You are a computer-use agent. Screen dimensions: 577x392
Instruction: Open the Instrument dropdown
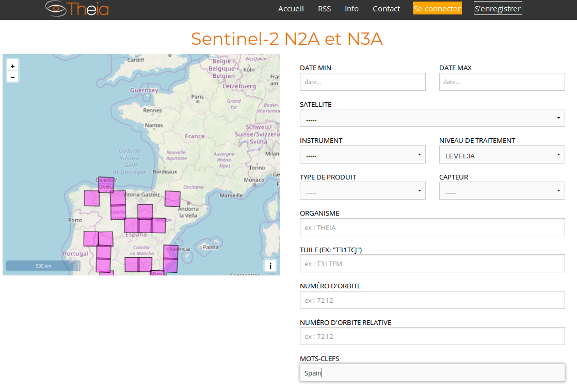pos(362,154)
